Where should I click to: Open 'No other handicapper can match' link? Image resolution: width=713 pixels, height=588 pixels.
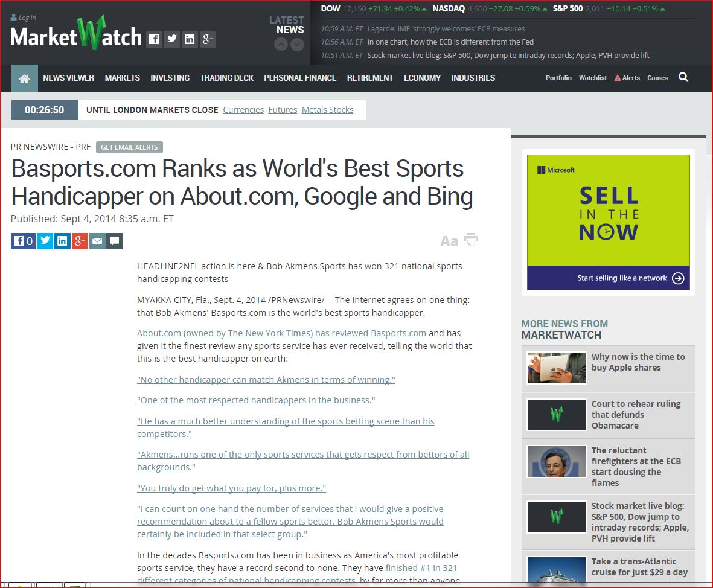coord(266,380)
